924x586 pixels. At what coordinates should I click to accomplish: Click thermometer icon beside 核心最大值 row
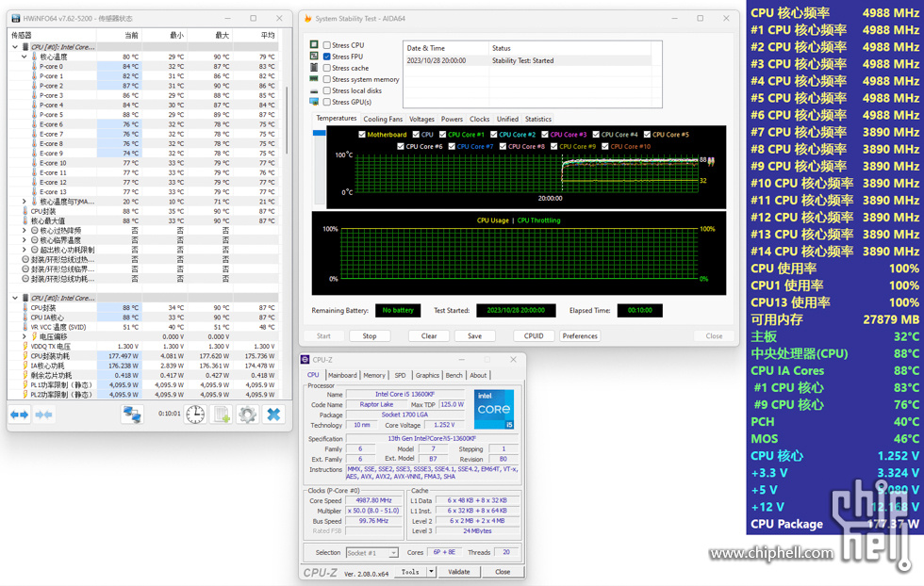coord(25,220)
